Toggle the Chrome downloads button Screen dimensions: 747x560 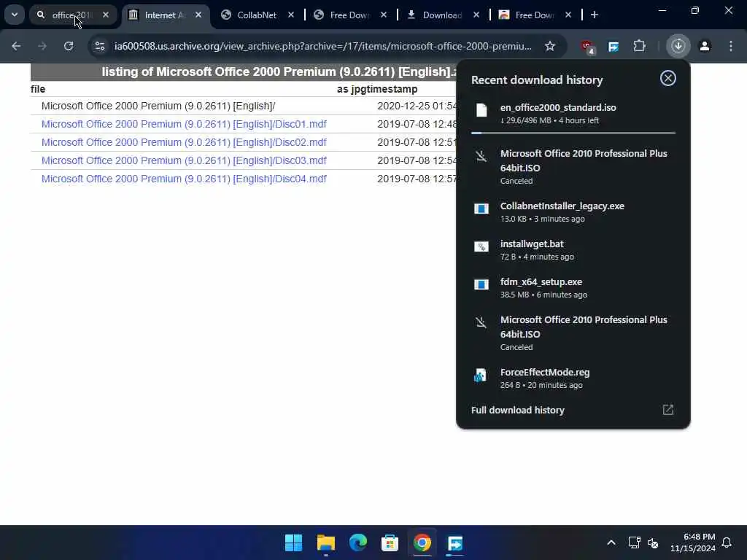point(678,46)
